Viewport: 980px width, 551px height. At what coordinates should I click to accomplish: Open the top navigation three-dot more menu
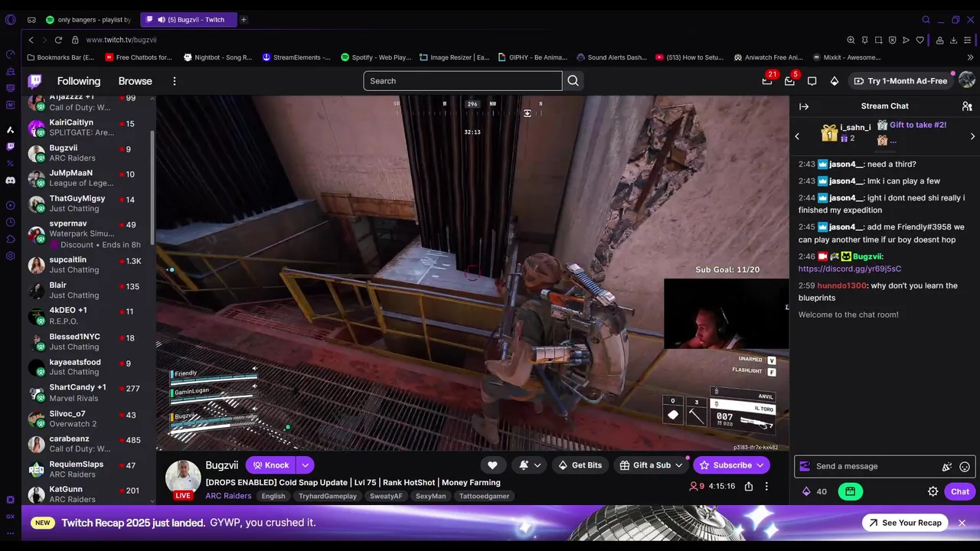[174, 81]
